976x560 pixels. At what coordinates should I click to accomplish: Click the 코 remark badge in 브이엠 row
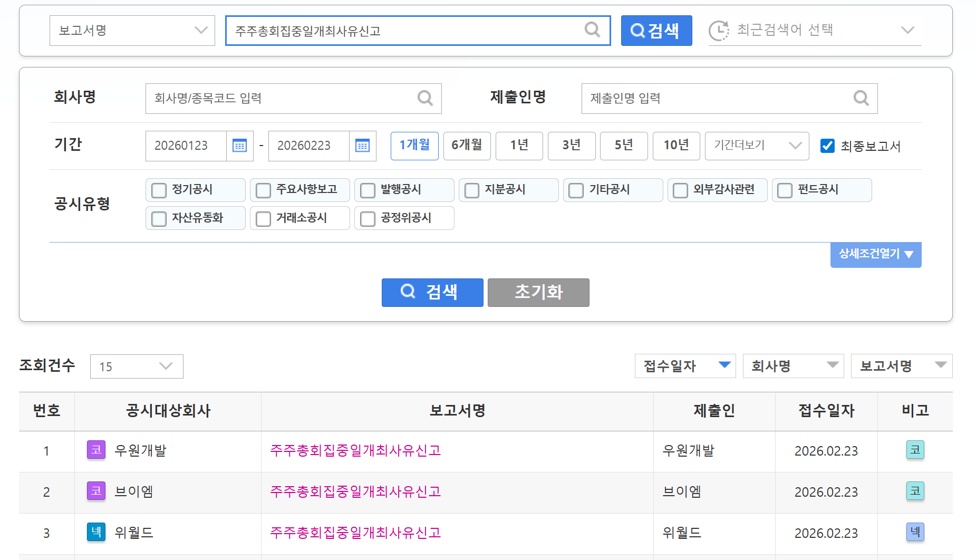tap(915, 491)
